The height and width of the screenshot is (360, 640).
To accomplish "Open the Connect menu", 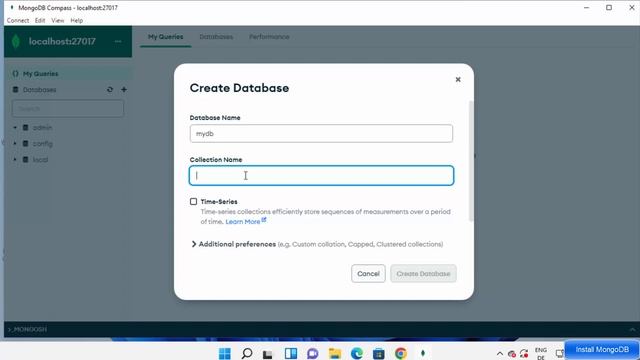I will [x=18, y=20].
